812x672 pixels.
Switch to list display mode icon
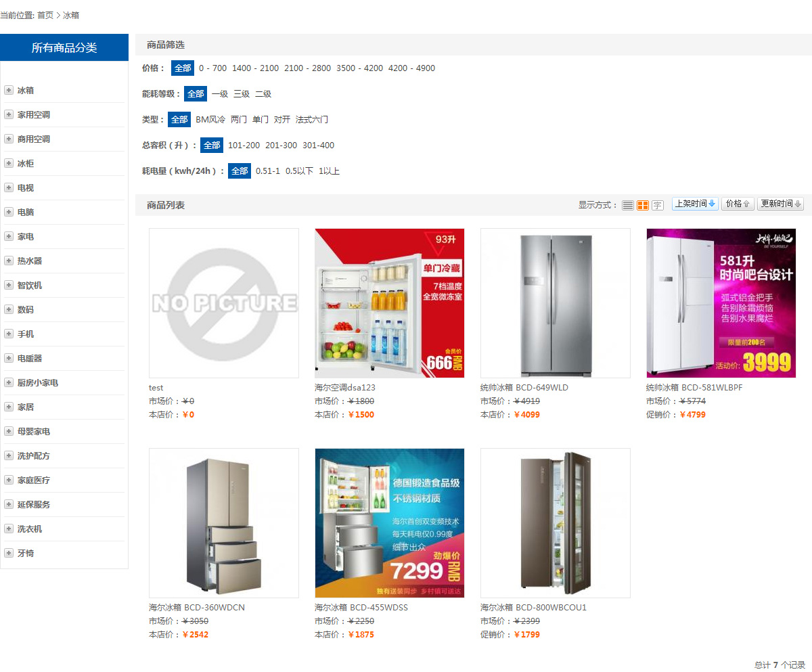click(628, 205)
